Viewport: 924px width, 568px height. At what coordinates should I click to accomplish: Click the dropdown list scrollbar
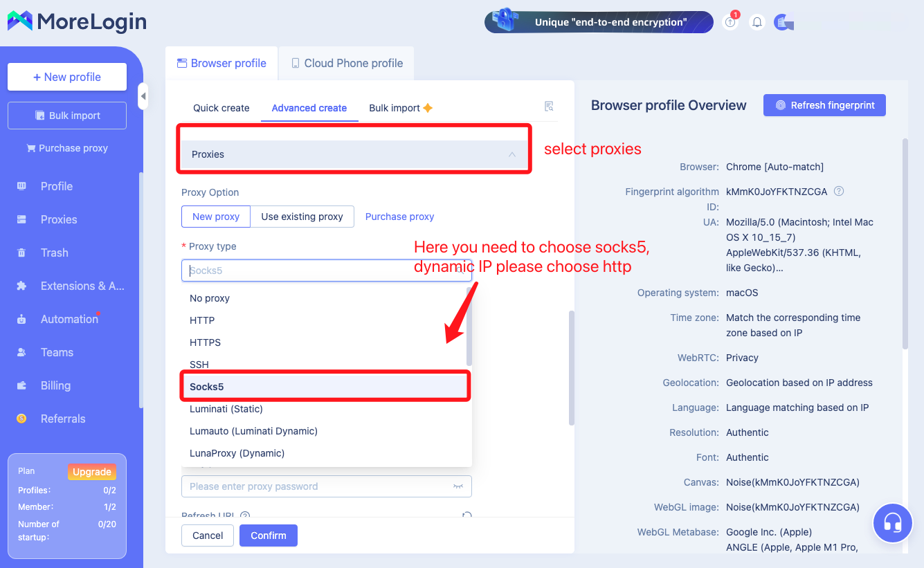tap(469, 326)
